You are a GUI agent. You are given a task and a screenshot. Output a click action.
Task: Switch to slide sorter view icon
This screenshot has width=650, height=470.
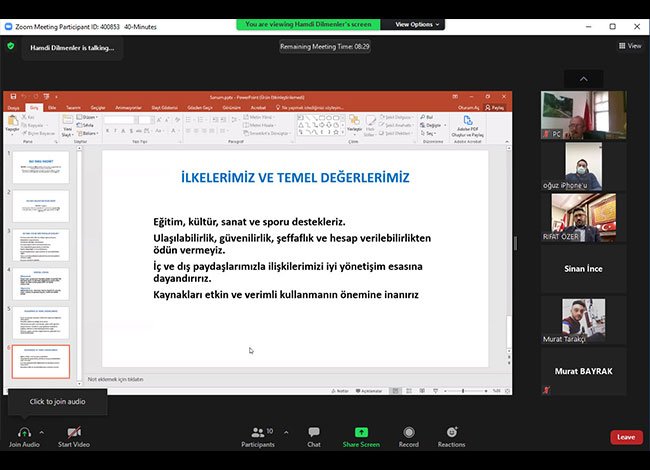point(409,391)
